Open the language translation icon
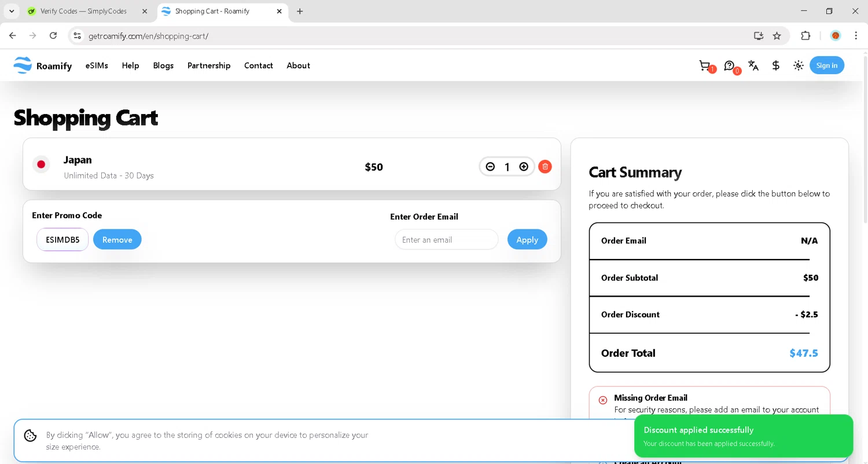This screenshot has height=464, width=868. 753,65
